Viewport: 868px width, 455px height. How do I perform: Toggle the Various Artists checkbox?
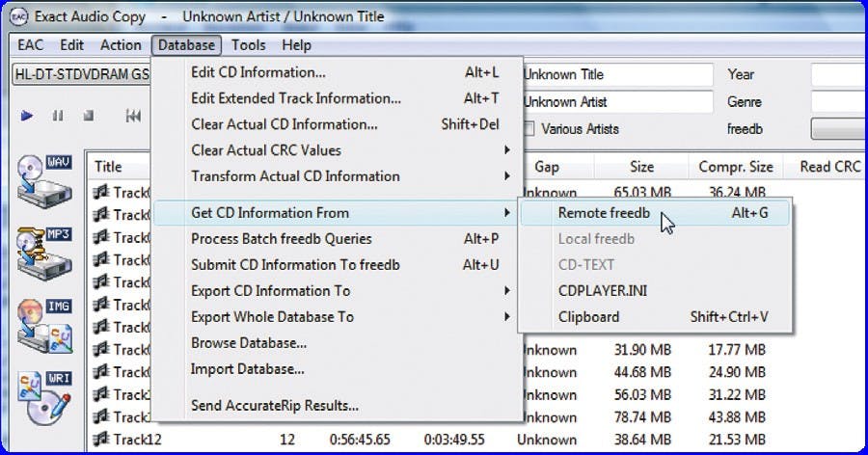[529, 129]
